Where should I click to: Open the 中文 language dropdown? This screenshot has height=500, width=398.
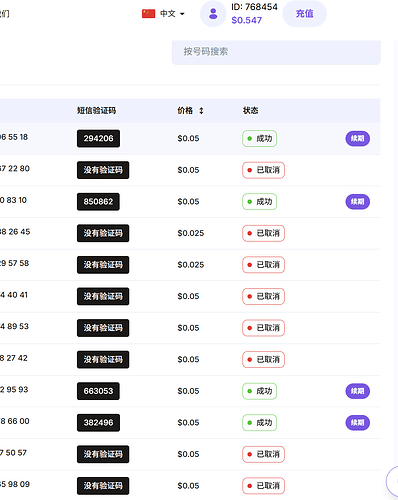pos(172,14)
